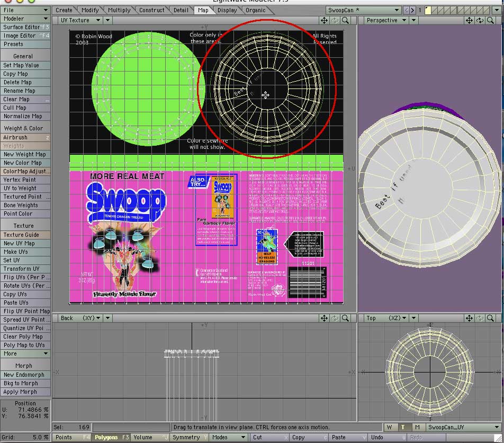The width and height of the screenshot is (504, 443).
Task: Open the SwoopCan_UV map dropdown
Action: coord(463,427)
